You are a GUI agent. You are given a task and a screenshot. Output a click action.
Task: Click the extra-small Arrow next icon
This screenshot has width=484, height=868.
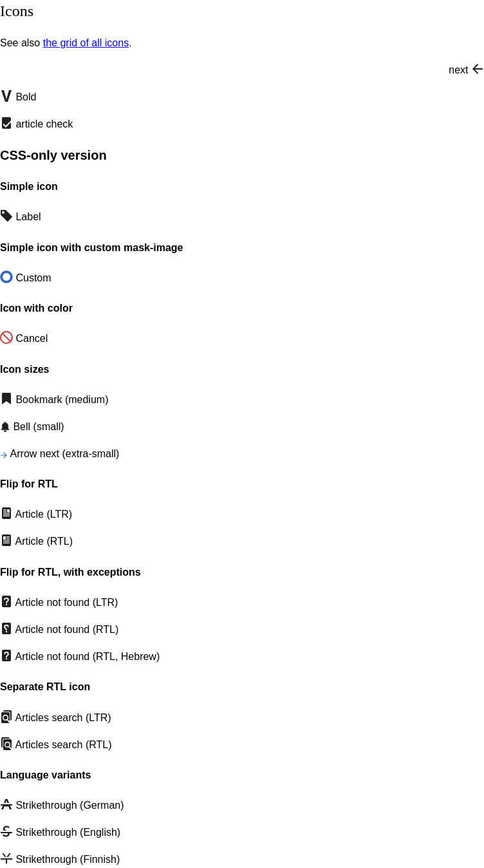point(4,455)
